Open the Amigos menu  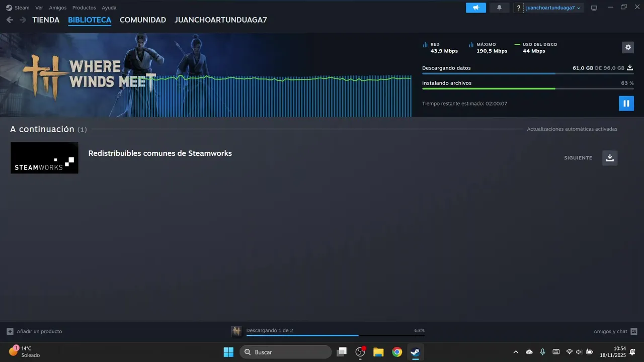[58, 8]
